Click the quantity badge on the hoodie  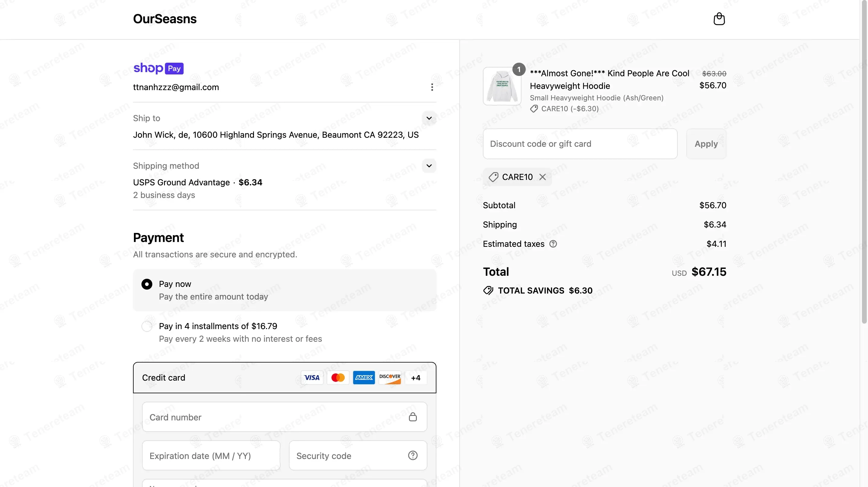tap(519, 69)
